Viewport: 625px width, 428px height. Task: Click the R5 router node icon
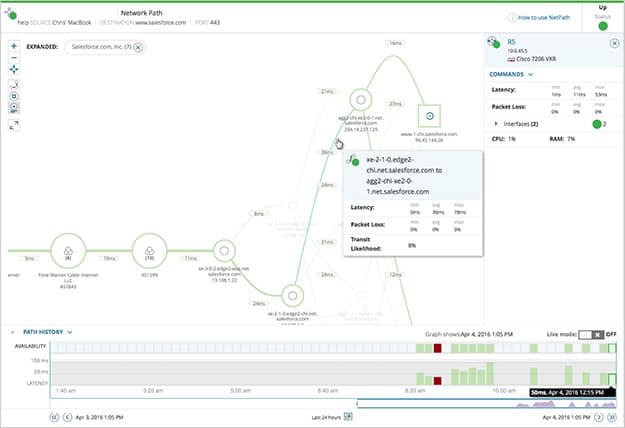coord(493,42)
